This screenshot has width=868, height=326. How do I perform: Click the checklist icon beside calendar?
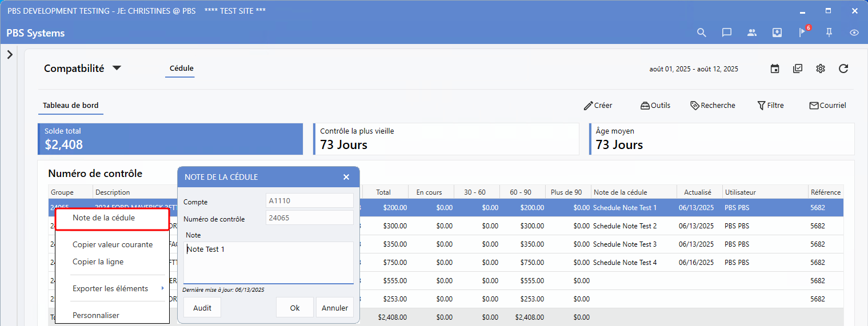pyautogui.click(x=798, y=69)
